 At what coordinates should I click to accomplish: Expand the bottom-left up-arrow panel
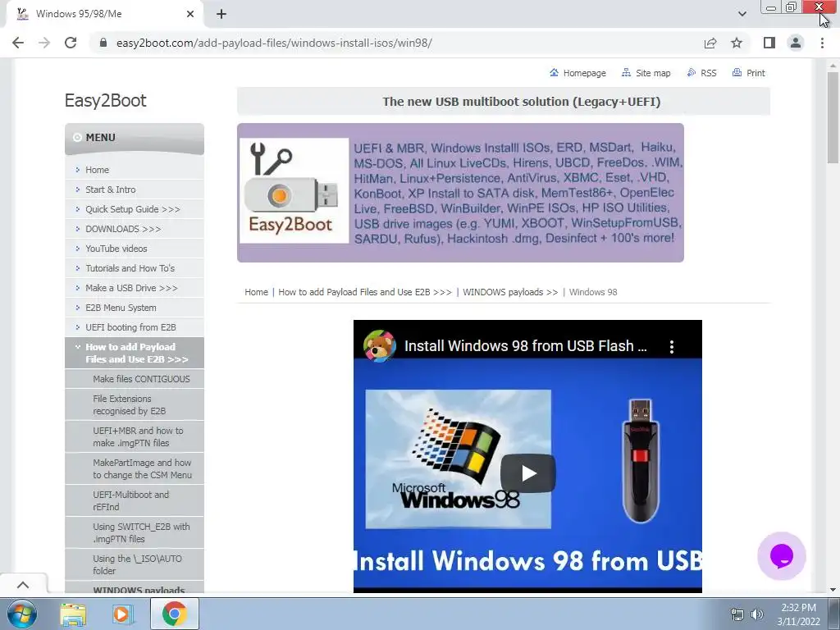click(23, 584)
